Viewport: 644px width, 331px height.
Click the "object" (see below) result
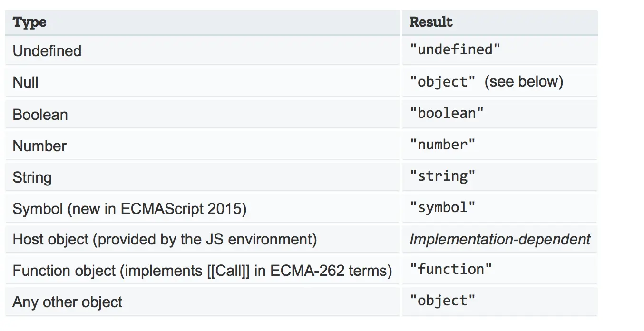[x=486, y=82]
